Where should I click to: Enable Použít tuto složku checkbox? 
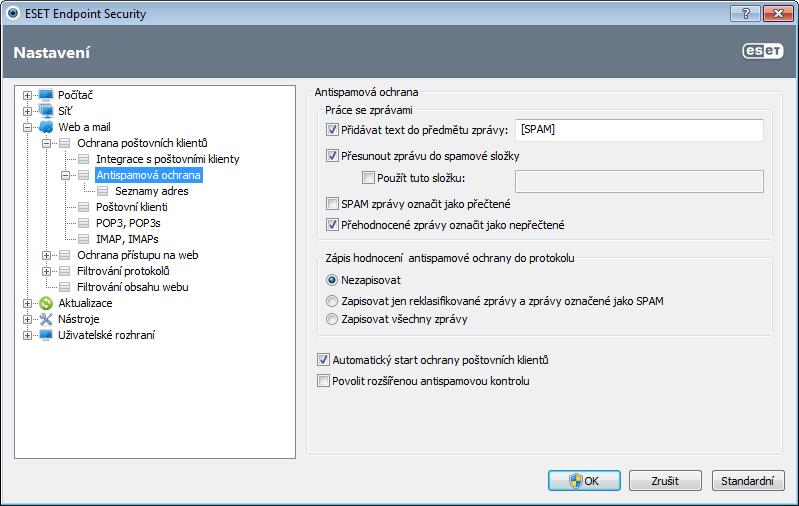click(x=368, y=178)
